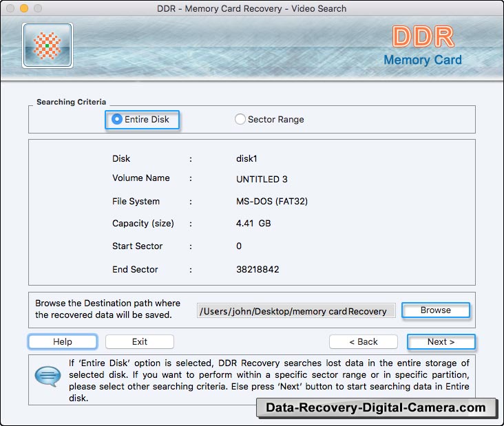Click the destination path field
Image resolution: width=504 pixels, height=426 pixels.
click(296, 311)
